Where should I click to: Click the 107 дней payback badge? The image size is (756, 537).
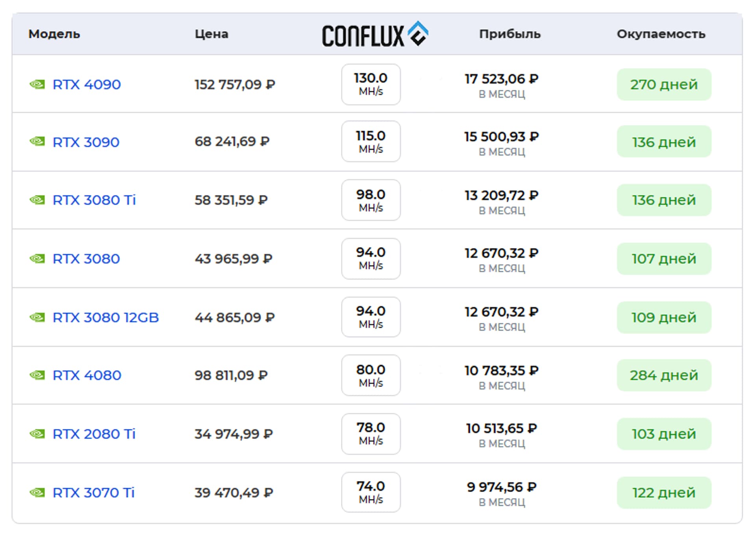pyautogui.click(x=664, y=259)
